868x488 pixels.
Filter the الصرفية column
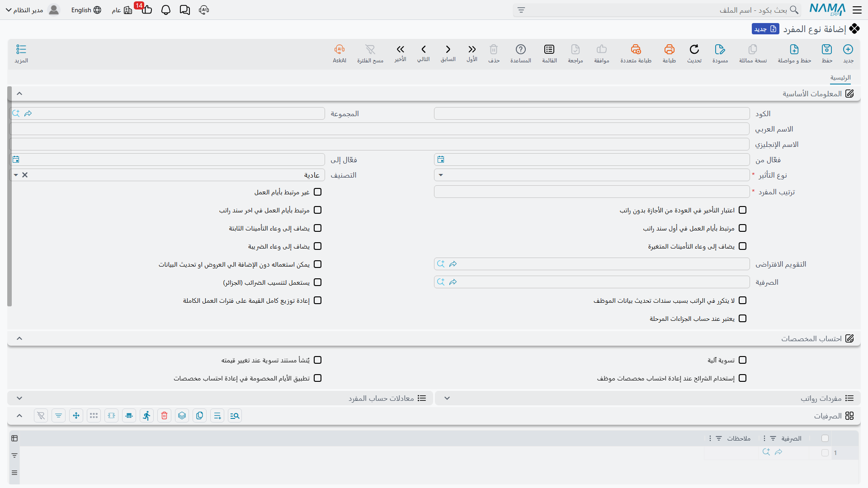click(x=773, y=438)
